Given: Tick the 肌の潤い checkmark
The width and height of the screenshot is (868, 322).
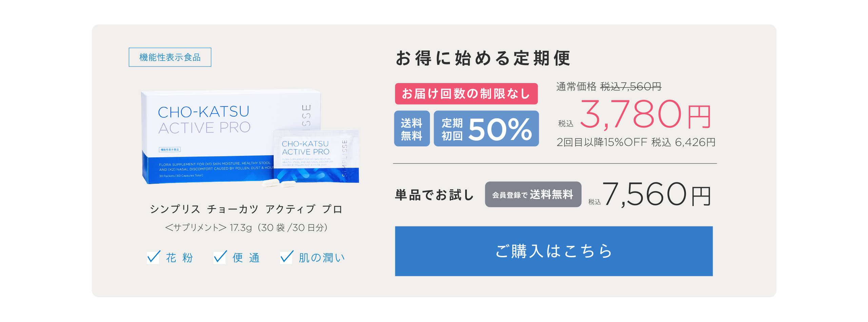Looking at the screenshot, I should coord(287,257).
